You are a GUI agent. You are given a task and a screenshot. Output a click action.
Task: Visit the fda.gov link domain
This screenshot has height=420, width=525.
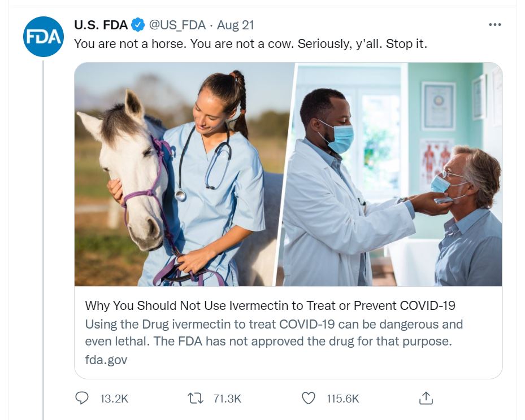tap(106, 360)
